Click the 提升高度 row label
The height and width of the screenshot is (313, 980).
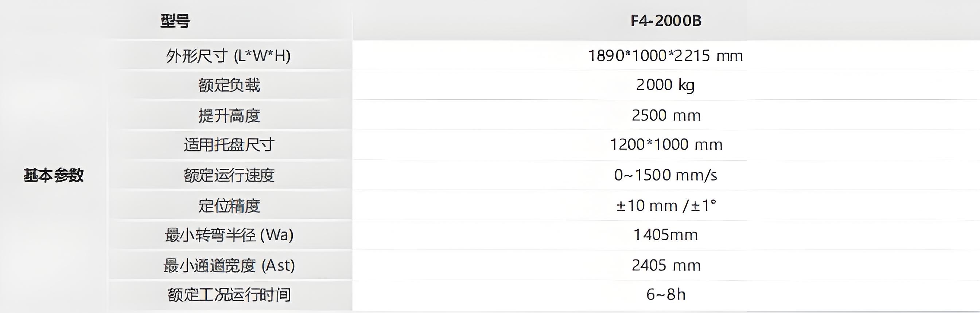[229, 115]
